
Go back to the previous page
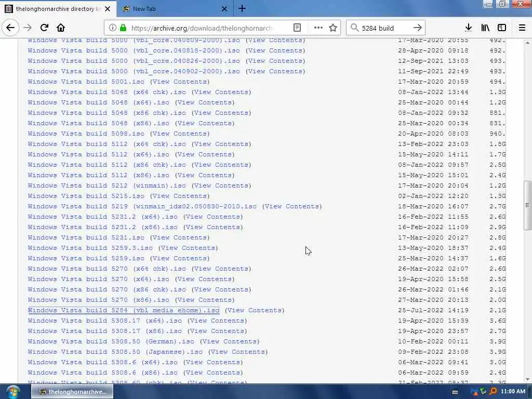pos(10,28)
